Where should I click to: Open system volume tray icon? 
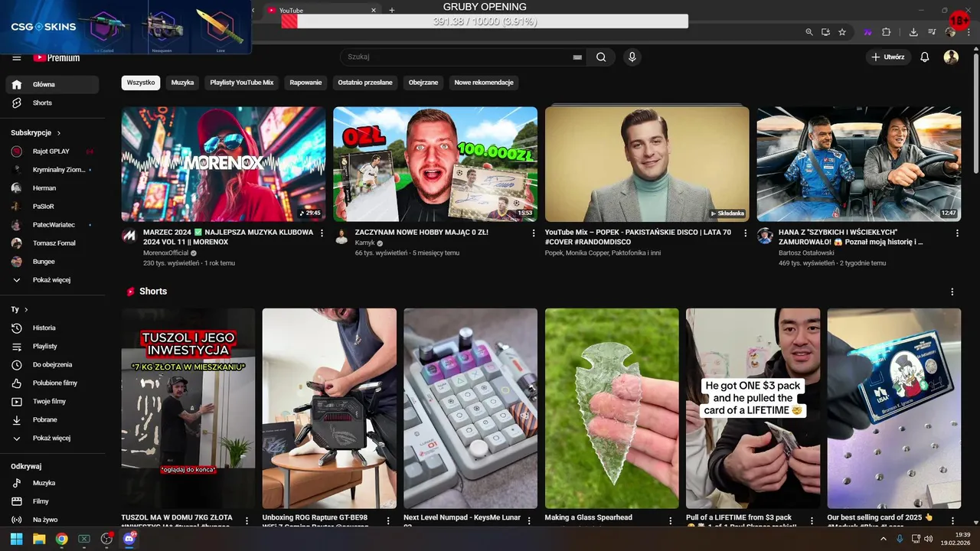click(x=929, y=539)
